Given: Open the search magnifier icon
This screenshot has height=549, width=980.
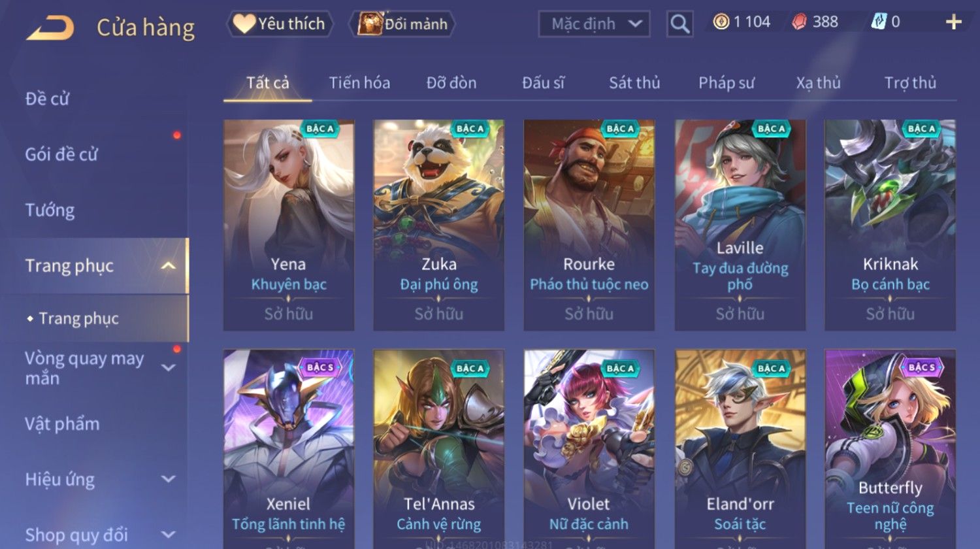Looking at the screenshot, I should tap(679, 24).
